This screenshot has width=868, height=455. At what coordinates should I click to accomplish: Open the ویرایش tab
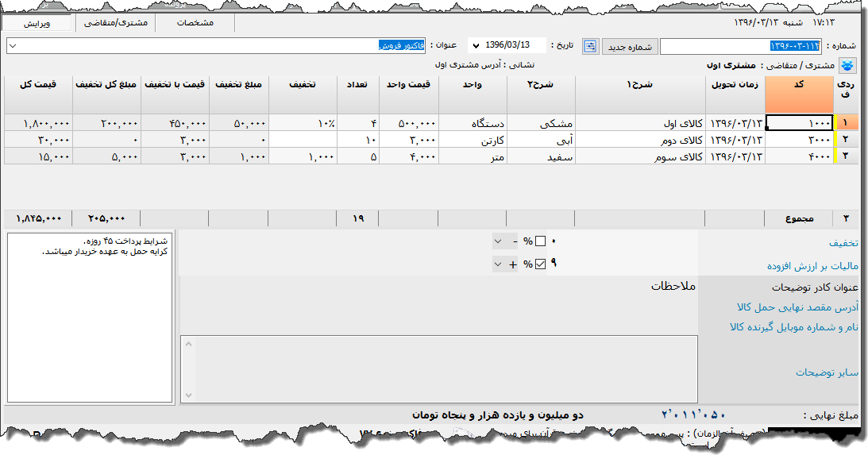click(x=37, y=23)
